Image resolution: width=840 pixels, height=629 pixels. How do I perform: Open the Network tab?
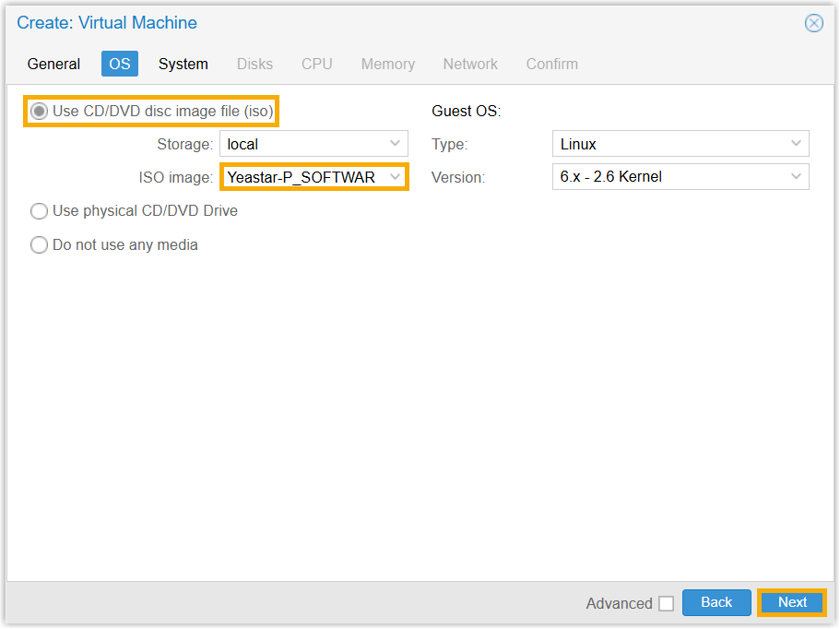(x=470, y=64)
